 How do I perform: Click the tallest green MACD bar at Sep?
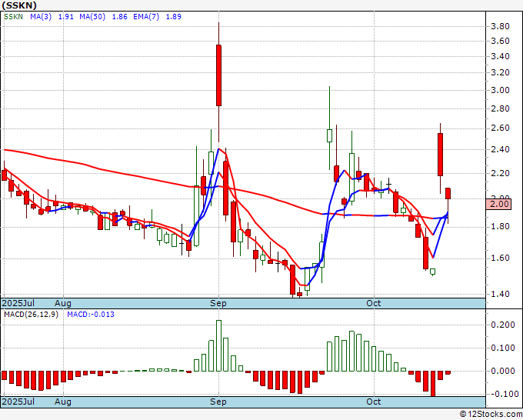point(218,345)
